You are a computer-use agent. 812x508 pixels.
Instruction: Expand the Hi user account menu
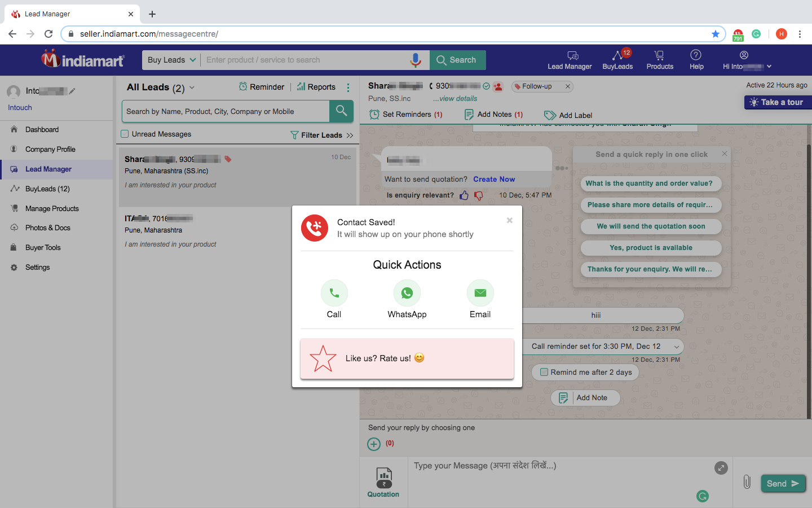click(x=747, y=60)
